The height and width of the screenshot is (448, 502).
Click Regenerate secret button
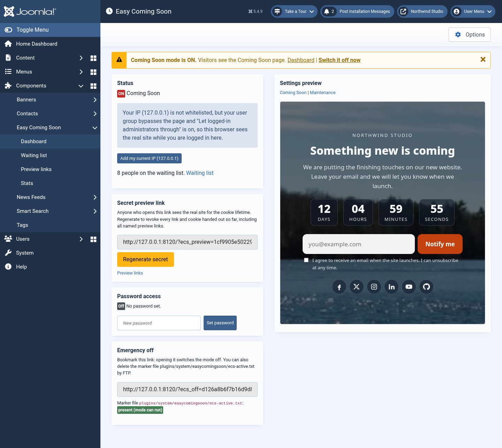click(145, 260)
